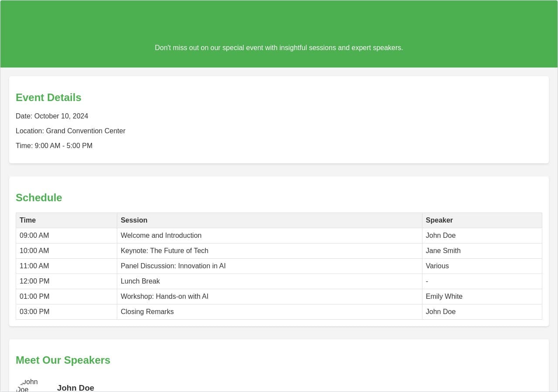Select the 11:00 AM time cell
558x392 pixels.
pyautogui.click(x=67, y=266)
